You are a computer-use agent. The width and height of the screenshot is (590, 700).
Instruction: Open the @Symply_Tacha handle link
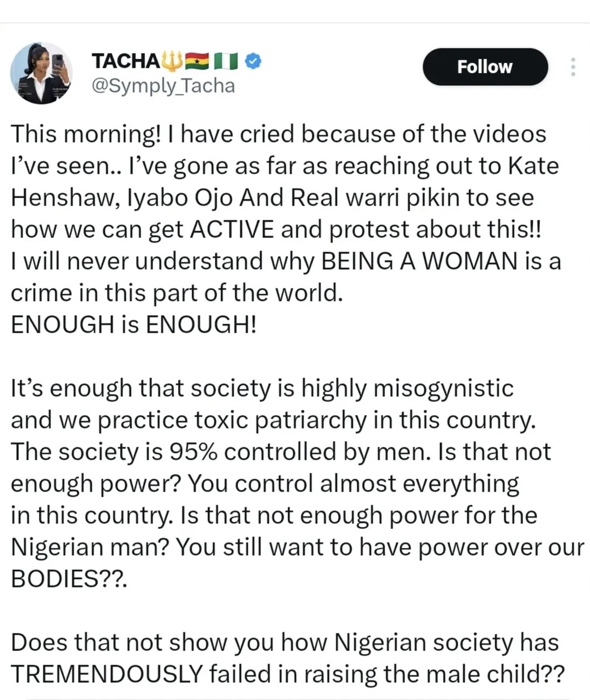(164, 85)
